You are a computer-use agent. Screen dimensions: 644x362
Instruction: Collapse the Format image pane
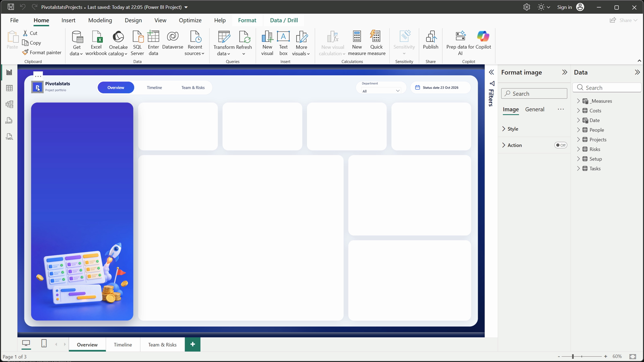(565, 72)
